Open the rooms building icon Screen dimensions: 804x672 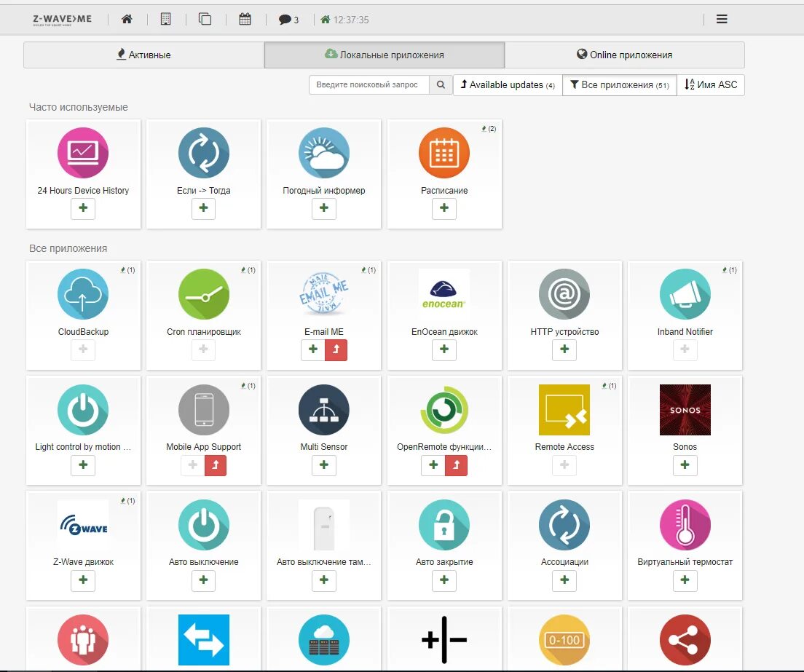click(165, 20)
